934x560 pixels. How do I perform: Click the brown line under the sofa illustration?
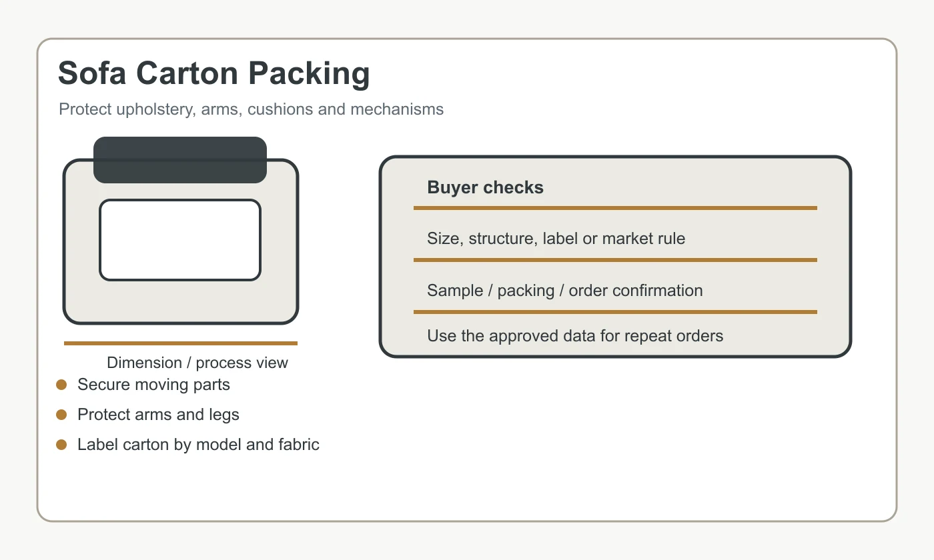pyautogui.click(x=180, y=343)
